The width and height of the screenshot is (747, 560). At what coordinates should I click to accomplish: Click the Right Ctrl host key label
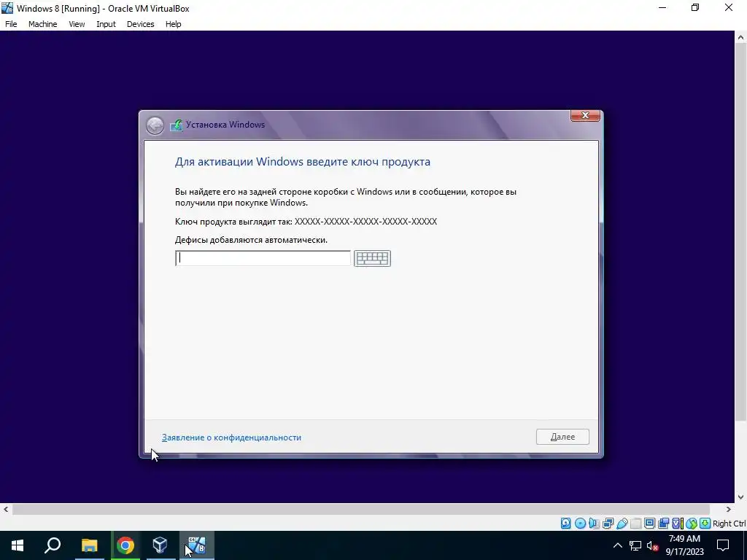pyautogui.click(x=729, y=524)
